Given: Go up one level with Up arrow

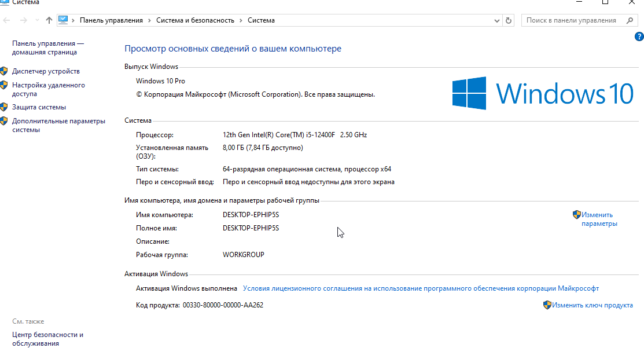Looking at the screenshot, I should [x=49, y=20].
